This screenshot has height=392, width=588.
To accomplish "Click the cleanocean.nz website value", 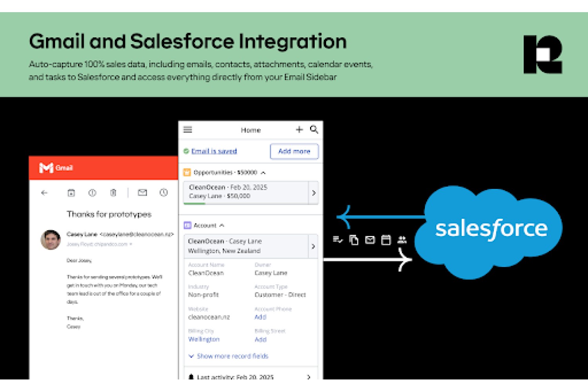I will pyautogui.click(x=209, y=317).
